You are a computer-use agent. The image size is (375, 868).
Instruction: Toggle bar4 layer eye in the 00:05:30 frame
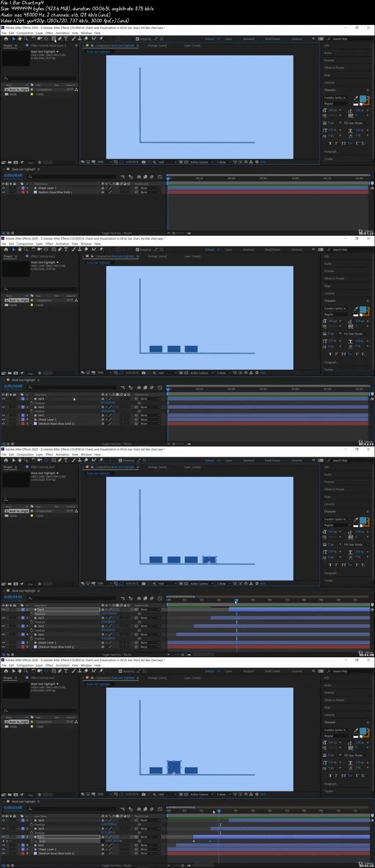click(4, 820)
